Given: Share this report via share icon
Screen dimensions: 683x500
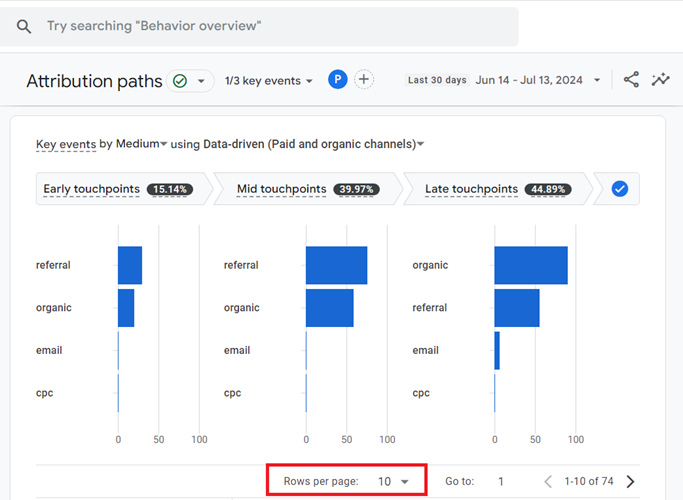Looking at the screenshot, I should click(x=631, y=80).
